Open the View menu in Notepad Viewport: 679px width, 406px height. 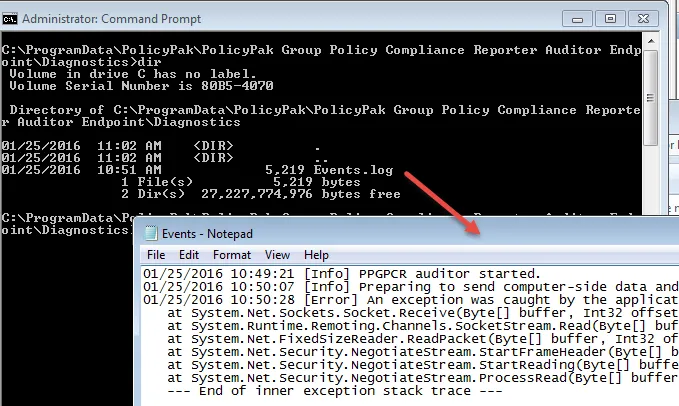tap(278, 255)
